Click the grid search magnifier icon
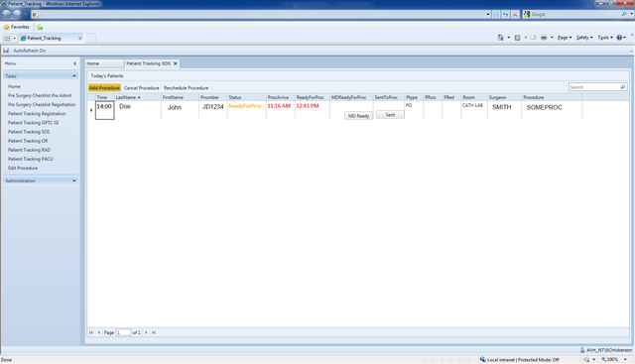 coord(623,87)
